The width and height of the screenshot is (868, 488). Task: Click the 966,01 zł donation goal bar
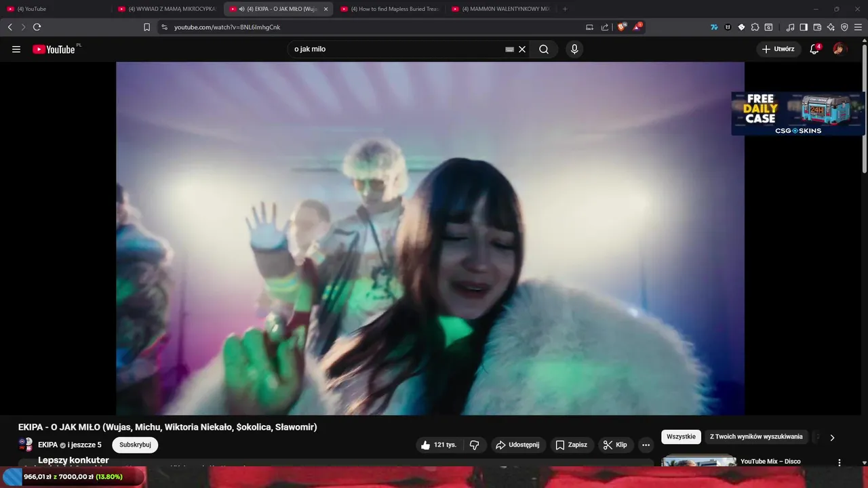point(73,476)
